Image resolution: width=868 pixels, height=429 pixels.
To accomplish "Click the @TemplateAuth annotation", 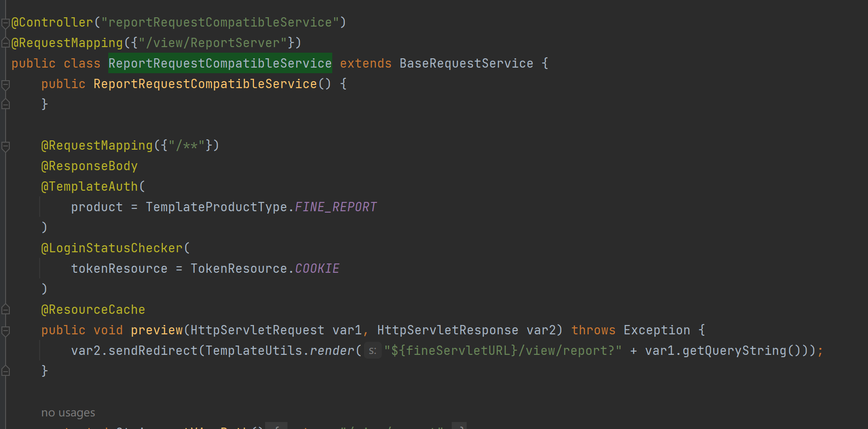I will [90, 187].
